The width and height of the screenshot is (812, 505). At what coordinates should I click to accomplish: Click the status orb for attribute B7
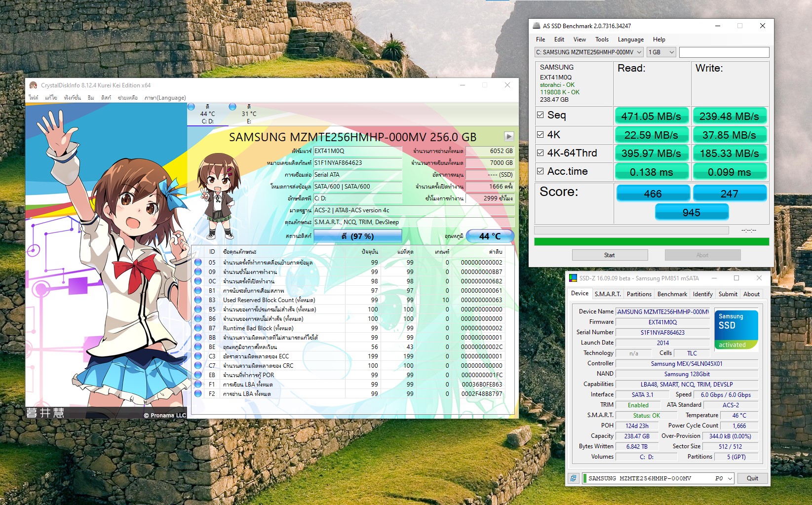[x=198, y=328]
